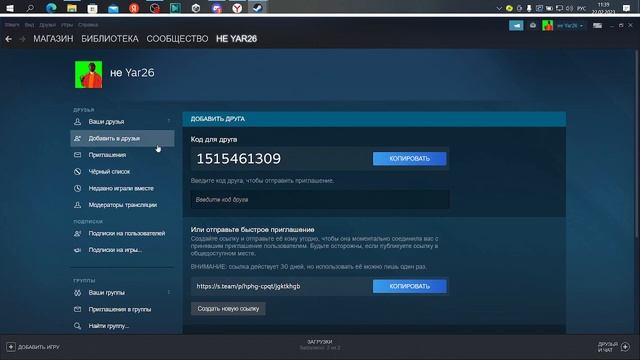
Task: Click the Подписки на игры megaphone icon
Action: [78, 250]
